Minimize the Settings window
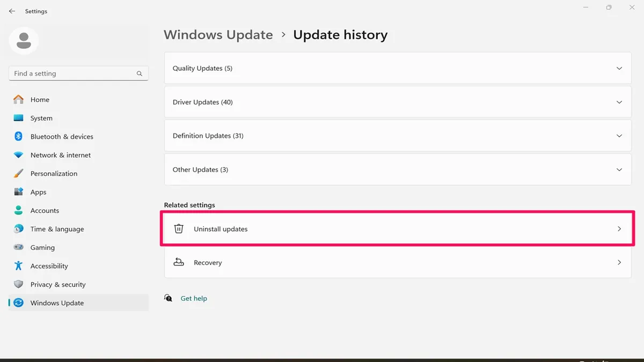The image size is (644, 362). 584,8
